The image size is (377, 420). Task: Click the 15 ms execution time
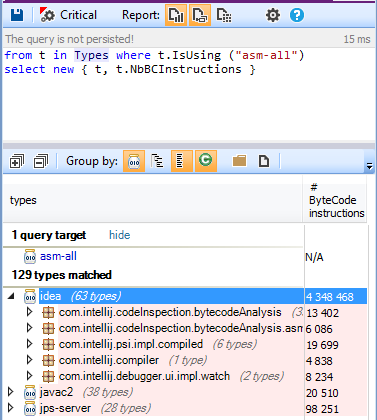click(357, 39)
